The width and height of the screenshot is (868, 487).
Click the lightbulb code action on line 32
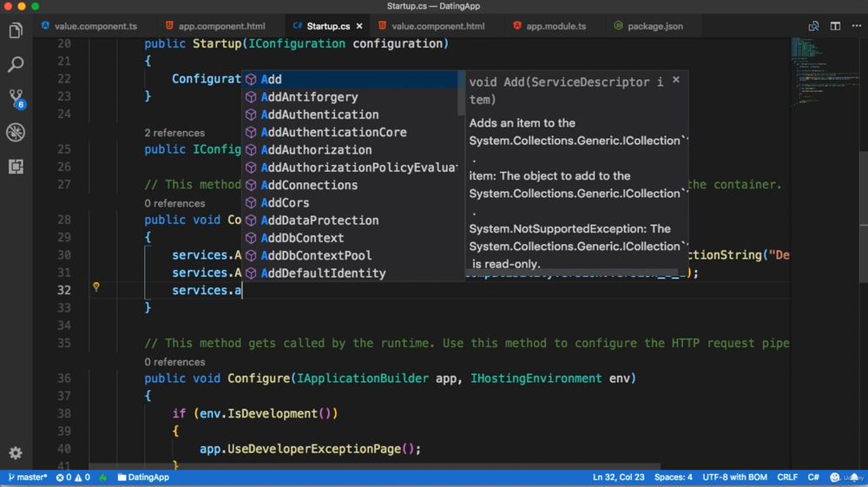pyautogui.click(x=96, y=286)
